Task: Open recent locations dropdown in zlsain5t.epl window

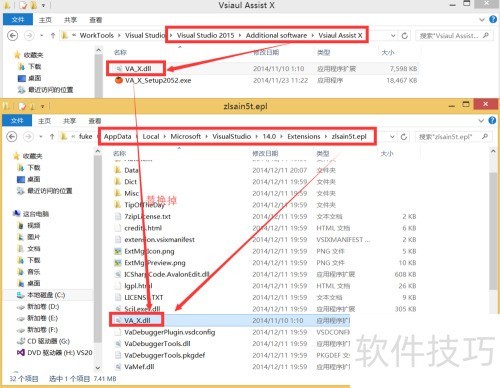Action: tap(41, 136)
